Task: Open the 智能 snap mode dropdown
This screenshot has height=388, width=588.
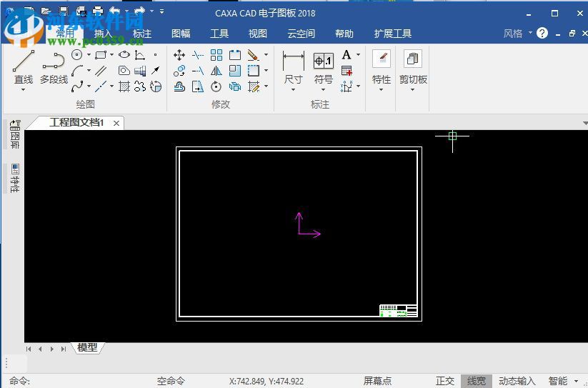Action: click(577, 381)
